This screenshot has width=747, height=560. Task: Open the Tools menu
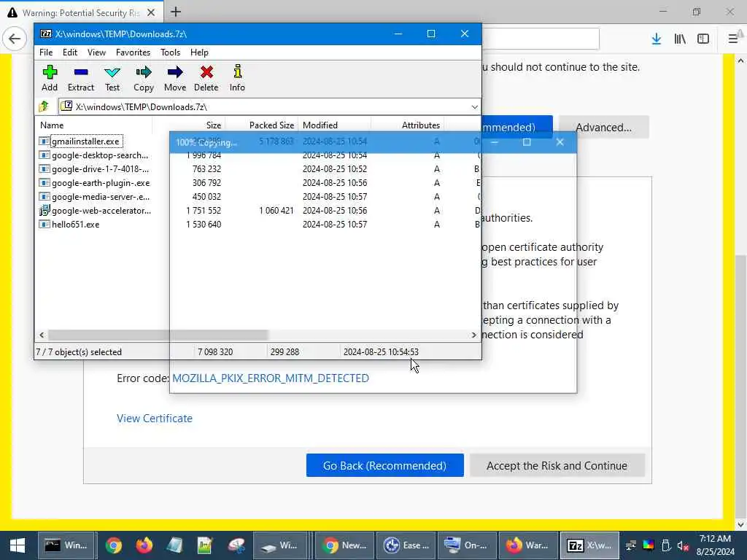(170, 52)
